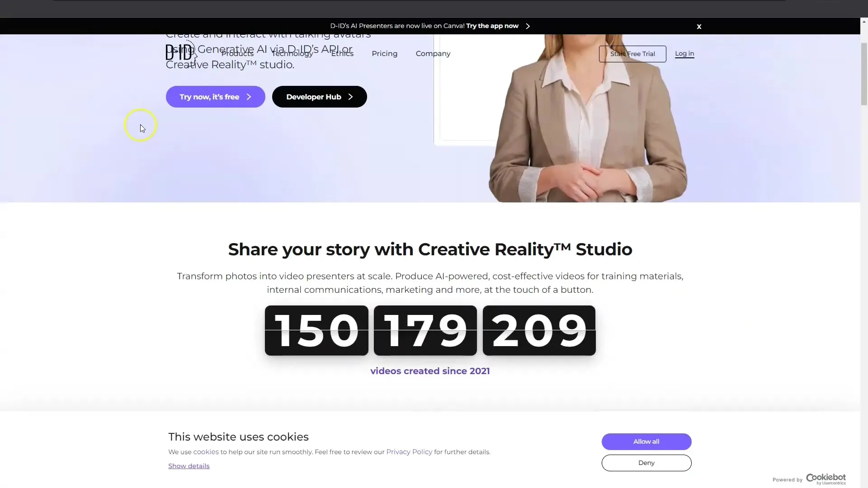Viewport: 868px width, 488px height.
Task: Select the Ethics menu item
Action: tap(342, 53)
